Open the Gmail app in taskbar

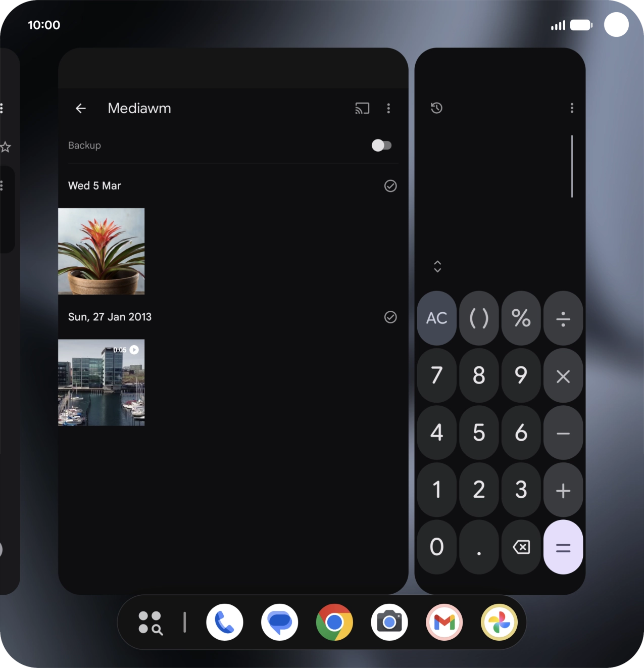[444, 622]
